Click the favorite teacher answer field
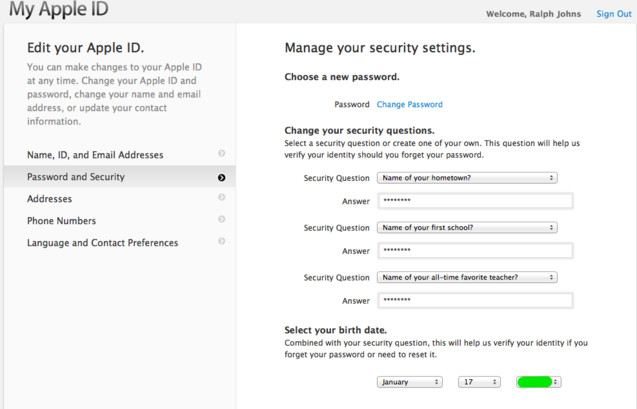The height and width of the screenshot is (409, 637). click(474, 301)
